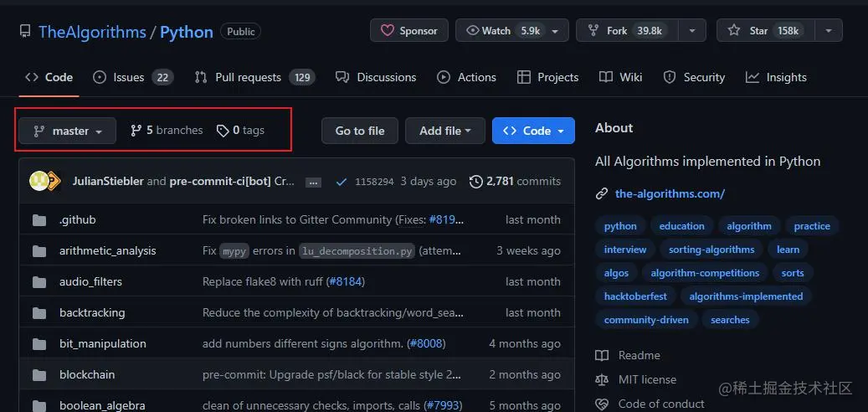Open the Wiki tab
Image resolution: width=868 pixels, height=412 pixels.
pyautogui.click(x=621, y=78)
